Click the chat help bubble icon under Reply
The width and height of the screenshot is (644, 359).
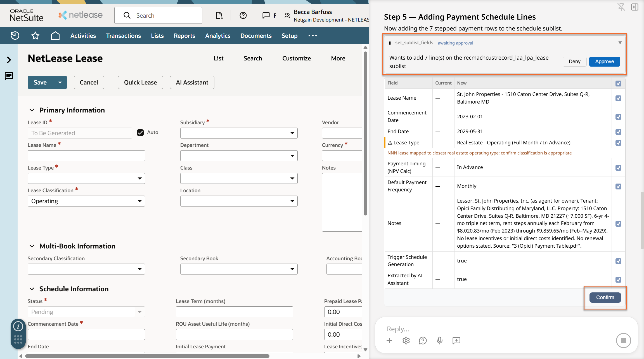[x=423, y=340]
